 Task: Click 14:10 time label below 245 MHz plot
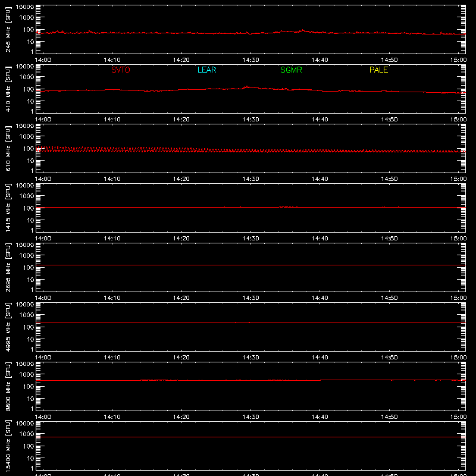click(112, 60)
